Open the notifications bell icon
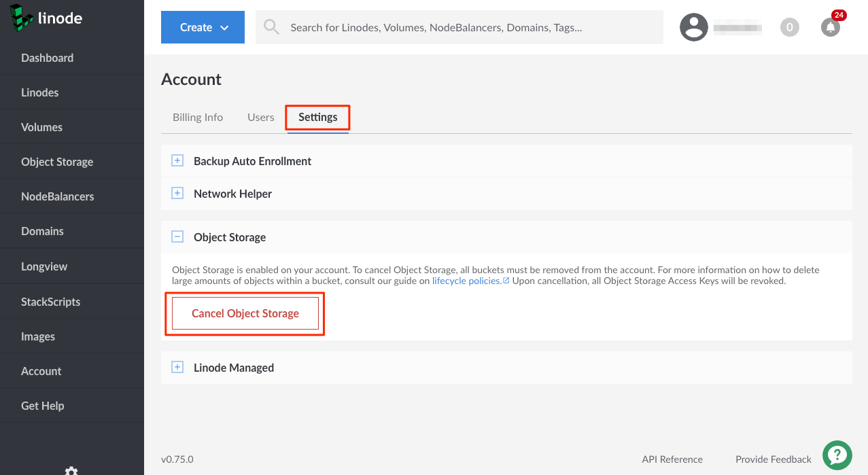Screen dimensions: 868x475 pos(830,27)
